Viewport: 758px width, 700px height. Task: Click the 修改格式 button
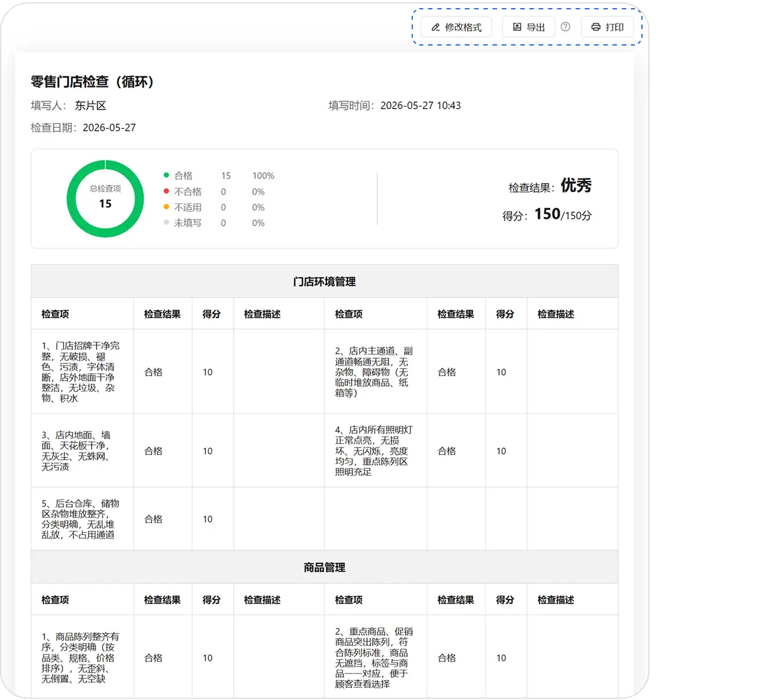point(456,27)
